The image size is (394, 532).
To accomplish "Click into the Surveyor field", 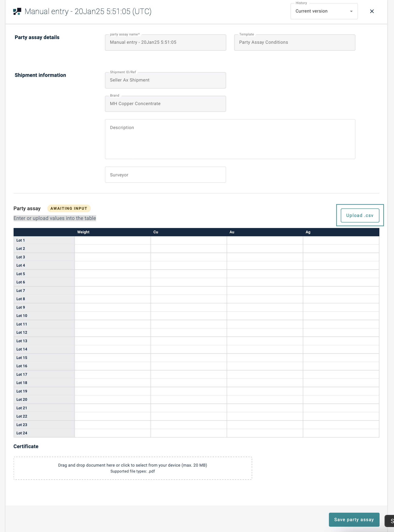I will point(165,175).
